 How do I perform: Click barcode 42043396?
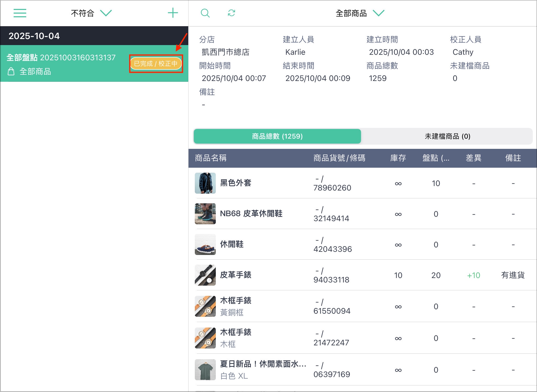332,249
